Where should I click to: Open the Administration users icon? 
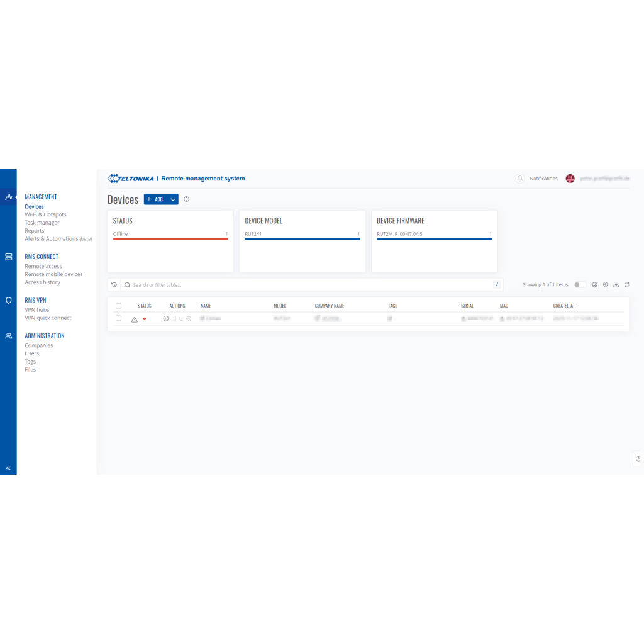click(x=8, y=336)
